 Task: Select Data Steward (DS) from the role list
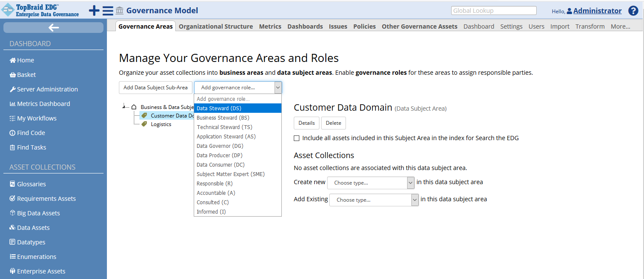219,108
